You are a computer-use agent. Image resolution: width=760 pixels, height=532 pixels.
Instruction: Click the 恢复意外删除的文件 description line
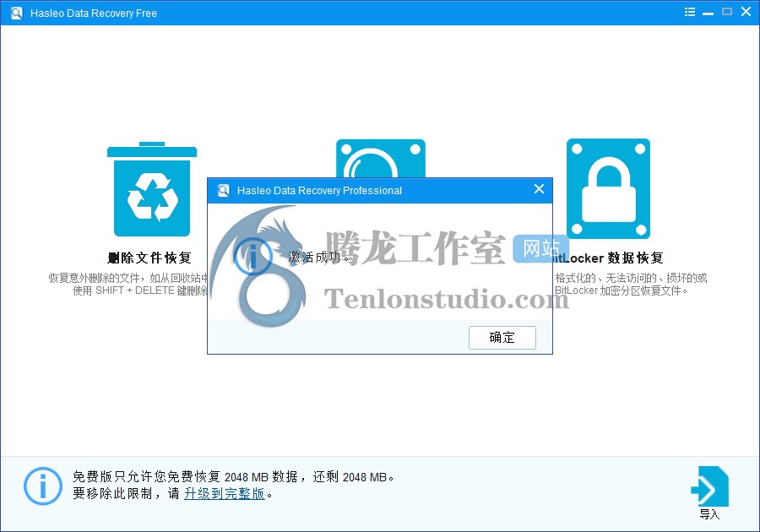pos(128,278)
